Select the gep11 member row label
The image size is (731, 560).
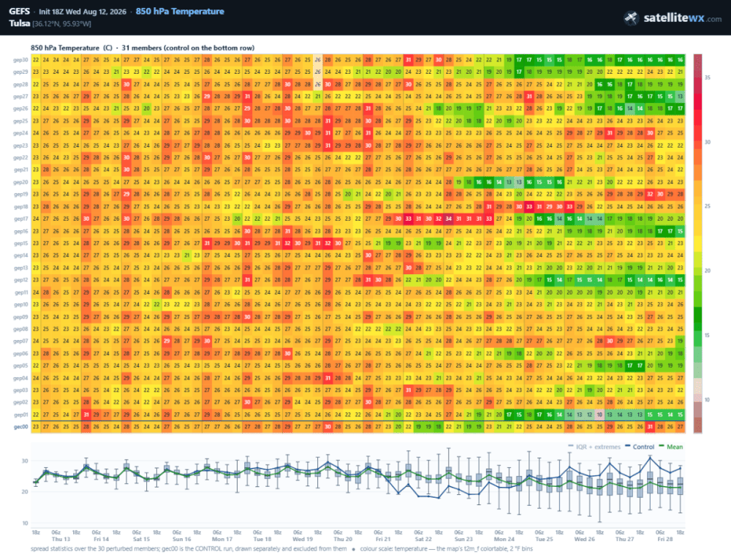pos(20,292)
